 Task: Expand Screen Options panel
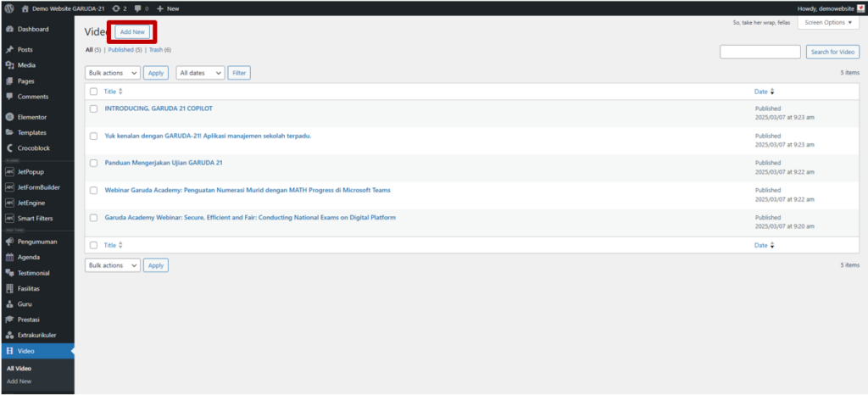click(x=828, y=23)
